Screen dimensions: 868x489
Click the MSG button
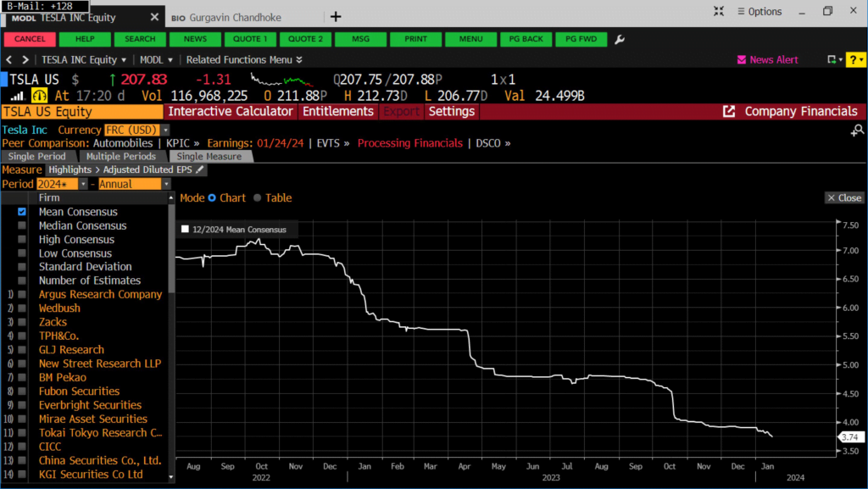360,39
